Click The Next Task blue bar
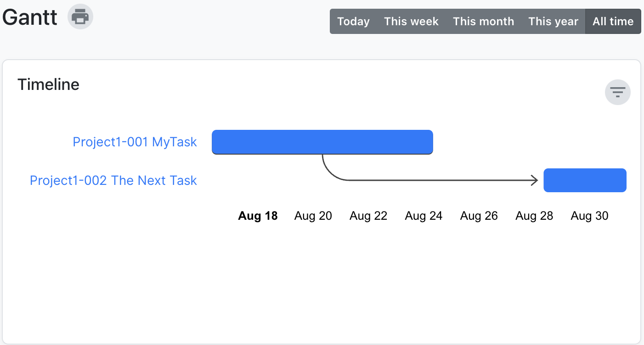Image resolution: width=644 pixels, height=345 pixels. pos(585,180)
